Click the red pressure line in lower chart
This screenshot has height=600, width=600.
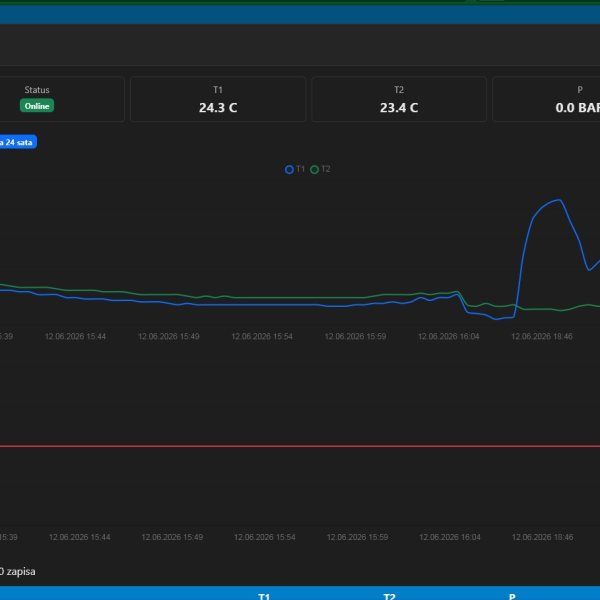300,446
